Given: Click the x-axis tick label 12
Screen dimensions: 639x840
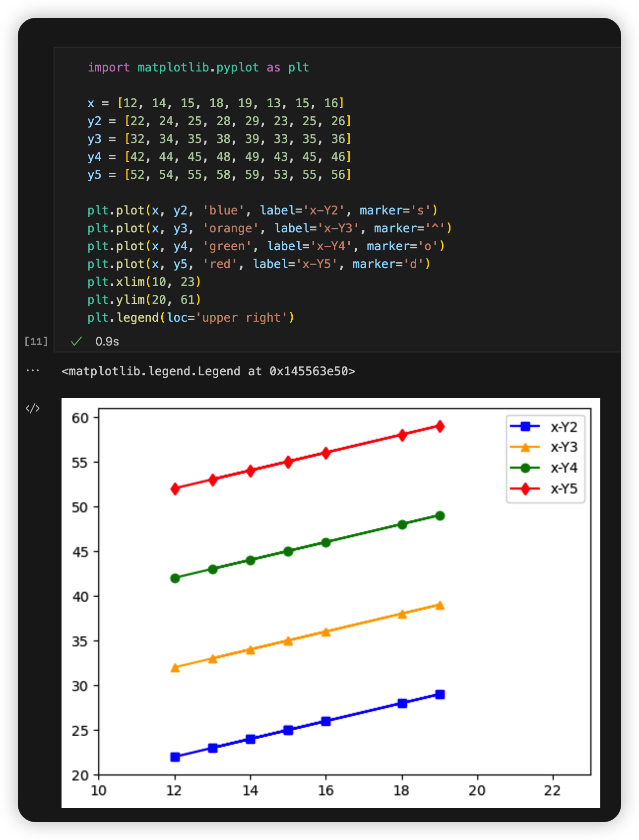Looking at the screenshot, I should coord(175,790).
